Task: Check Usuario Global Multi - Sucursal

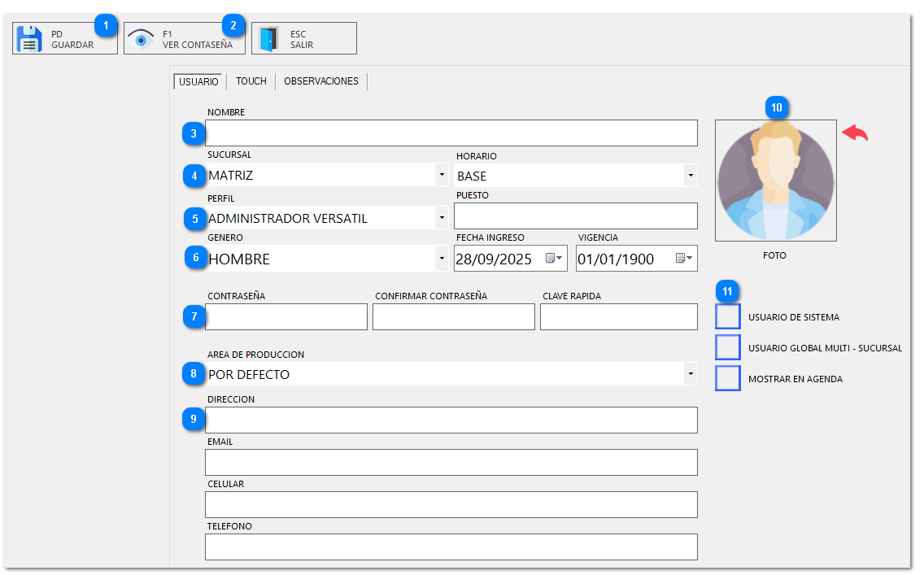Action: pyautogui.click(x=727, y=348)
